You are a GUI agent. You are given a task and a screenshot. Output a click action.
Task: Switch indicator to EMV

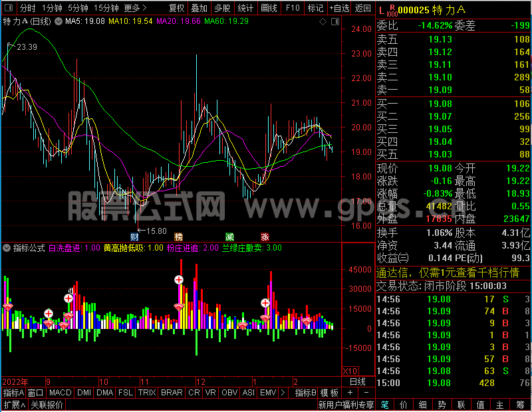pos(268,393)
